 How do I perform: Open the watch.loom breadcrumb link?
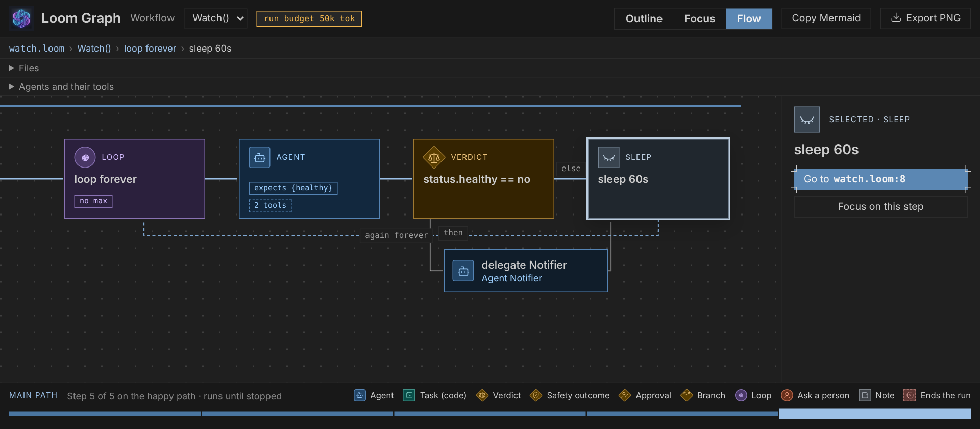tap(37, 49)
